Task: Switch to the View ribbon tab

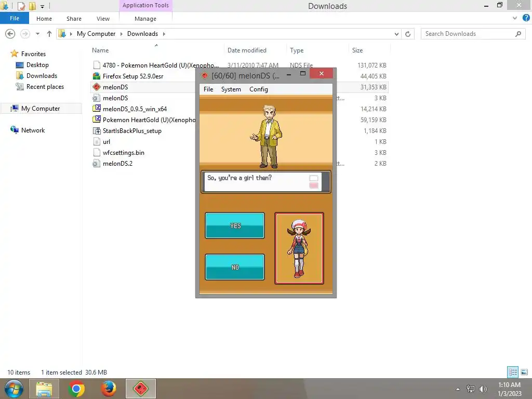Action: pos(103,19)
